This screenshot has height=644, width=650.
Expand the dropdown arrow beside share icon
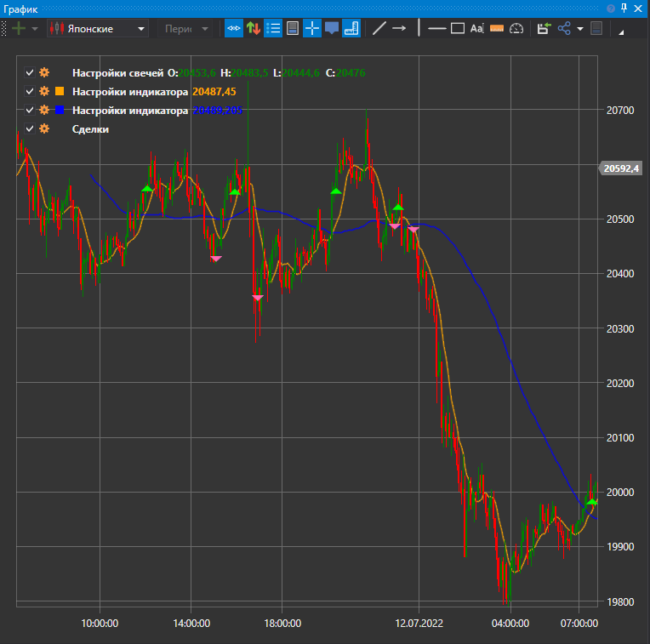(580, 28)
